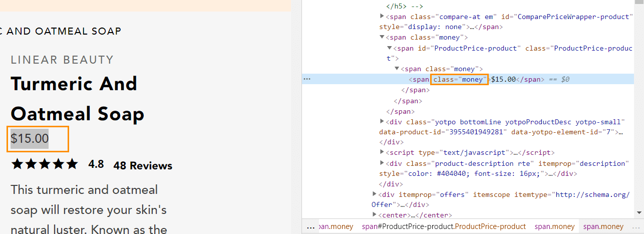Expand the itemprop offers div node

coord(375,194)
